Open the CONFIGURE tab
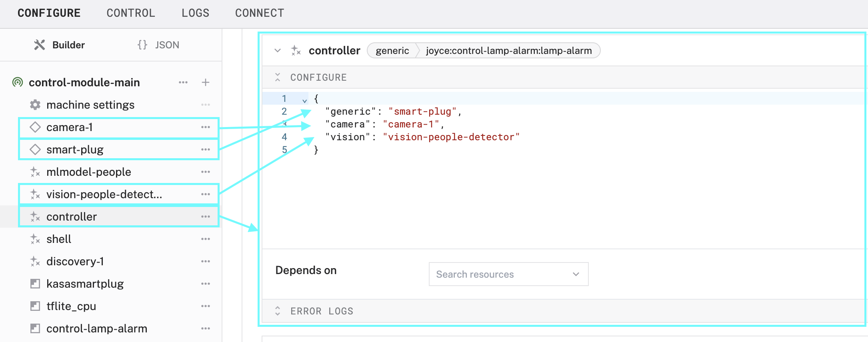The width and height of the screenshot is (868, 342). coord(49,13)
